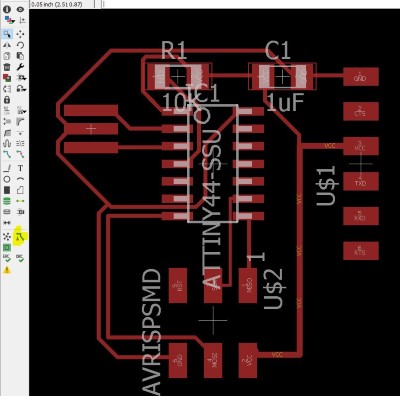400x396 pixels.
Task: Click the MOSI pad of AVRISPSMD header
Action: (213, 360)
